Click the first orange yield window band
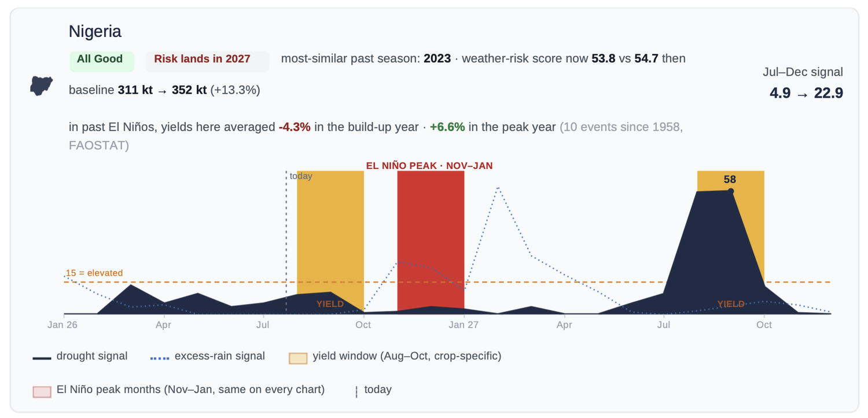The width and height of the screenshot is (868, 418). click(x=330, y=242)
